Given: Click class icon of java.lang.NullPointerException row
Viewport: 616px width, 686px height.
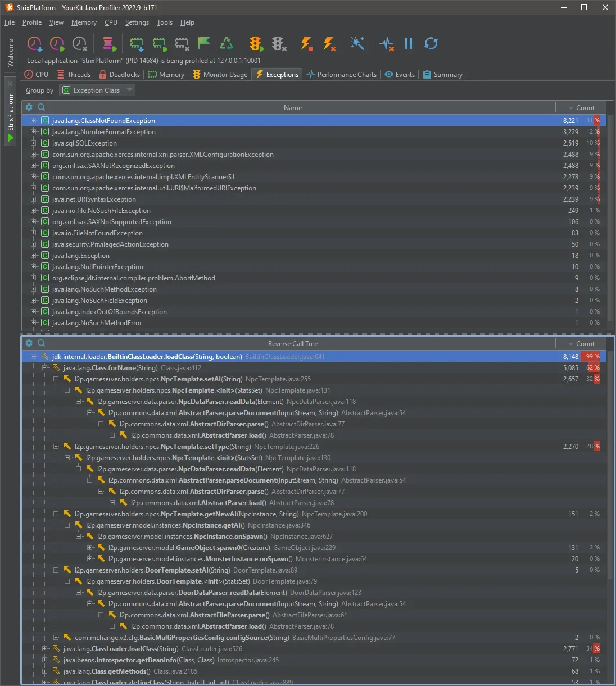Looking at the screenshot, I should pyautogui.click(x=45, y=267).
